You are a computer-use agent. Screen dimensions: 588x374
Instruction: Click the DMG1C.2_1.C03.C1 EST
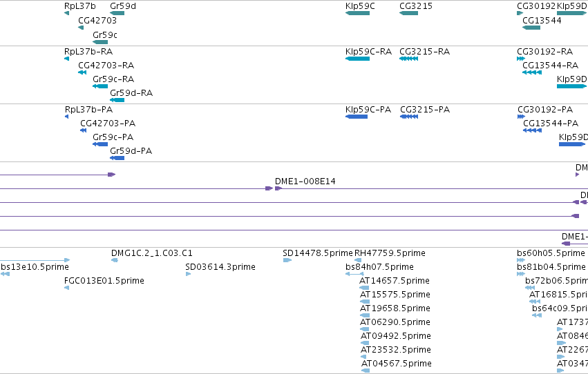tap(115, 261)
